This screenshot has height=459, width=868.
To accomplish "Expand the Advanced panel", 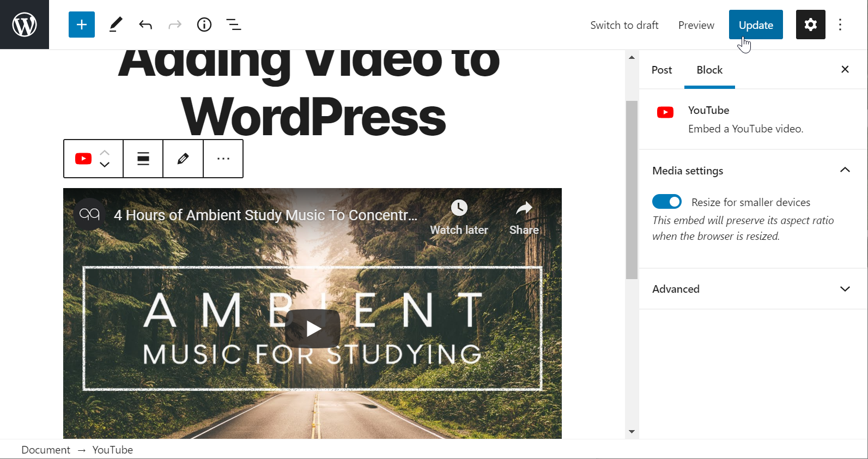I will point(752,289).
